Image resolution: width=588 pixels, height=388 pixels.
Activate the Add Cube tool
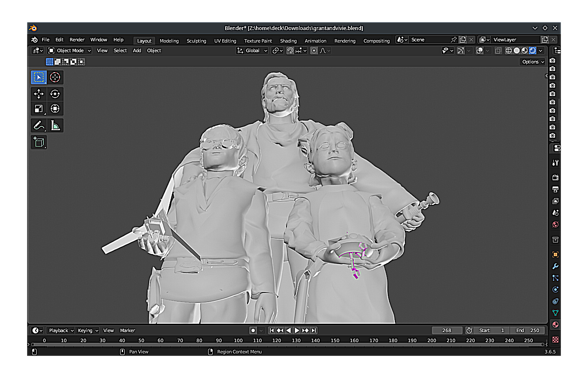click(39, 142)
